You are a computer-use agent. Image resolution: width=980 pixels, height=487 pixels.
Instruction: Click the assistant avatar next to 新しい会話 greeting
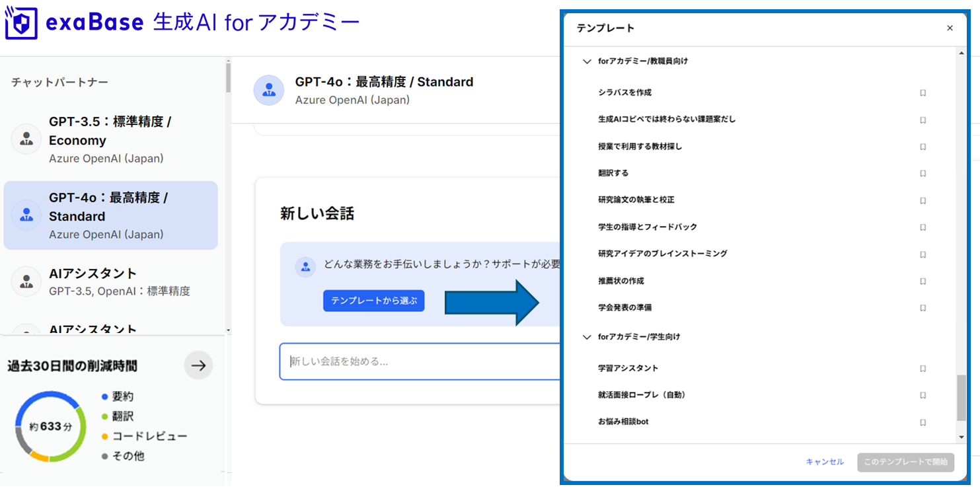click(305, 266)
